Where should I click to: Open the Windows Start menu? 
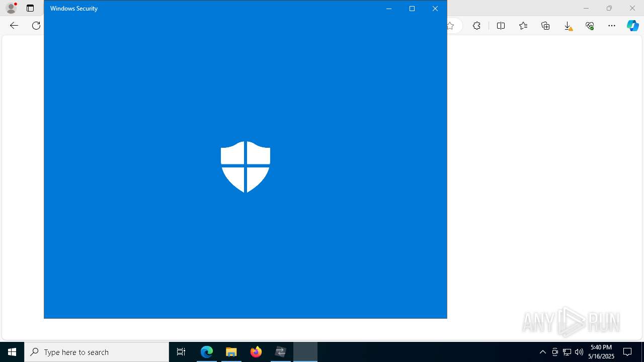coord(12,352)
